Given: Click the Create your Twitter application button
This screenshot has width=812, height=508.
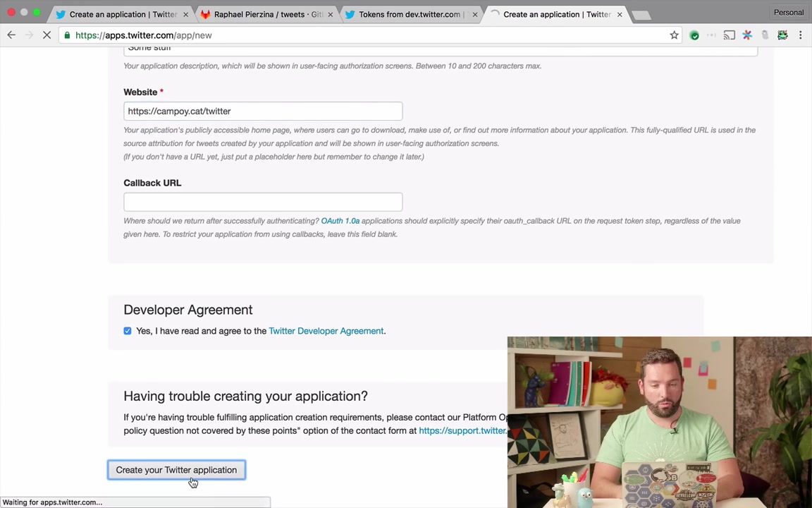Looking at the screenshot, I should tap(176, 470).
